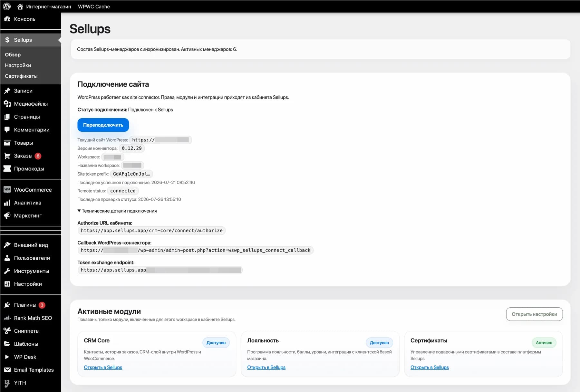Click the Текущий сайт WordPress URL value
The image size is (580, 392).
pyautogui.click(x=160, y=140)
